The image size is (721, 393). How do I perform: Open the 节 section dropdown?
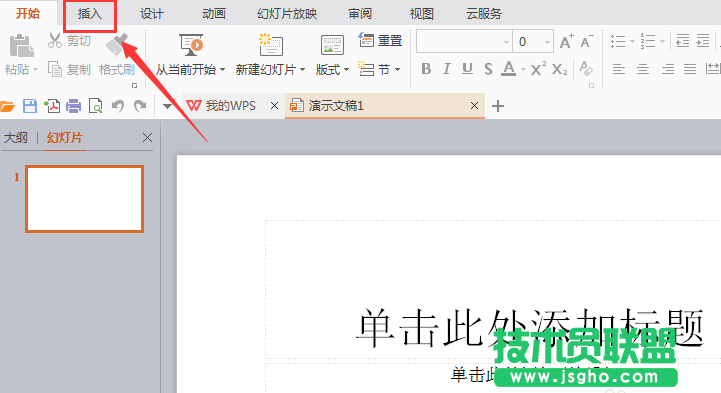(379, 69)
